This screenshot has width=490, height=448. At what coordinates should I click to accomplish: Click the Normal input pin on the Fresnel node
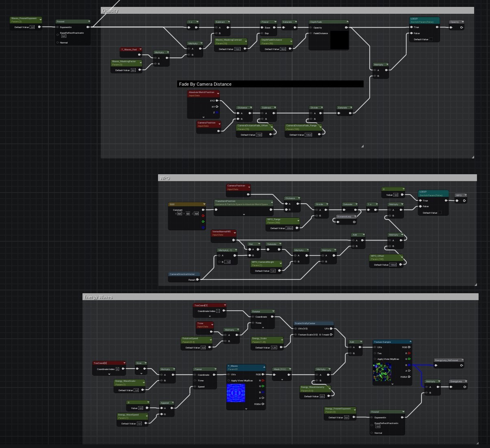(58, 42)
